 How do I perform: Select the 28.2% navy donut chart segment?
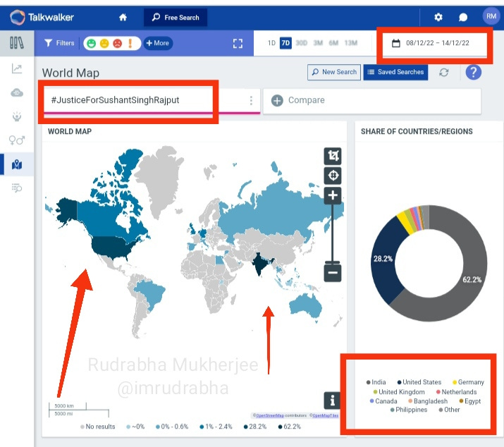coord(383,259)
